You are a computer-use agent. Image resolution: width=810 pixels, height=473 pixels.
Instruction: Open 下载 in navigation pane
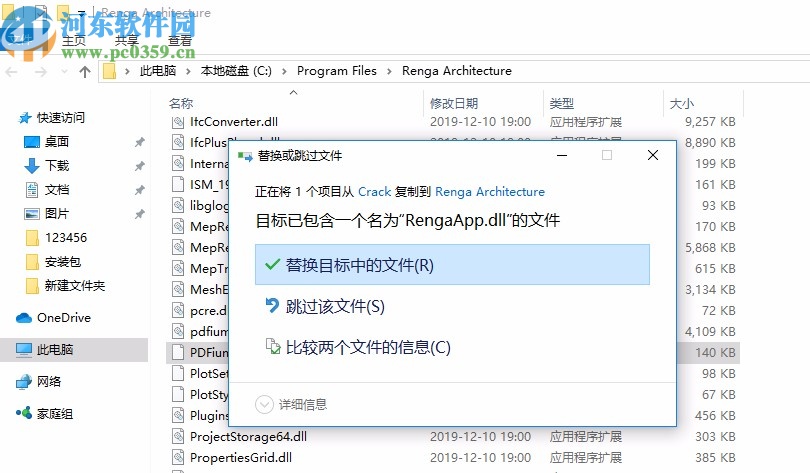[57, 166]
